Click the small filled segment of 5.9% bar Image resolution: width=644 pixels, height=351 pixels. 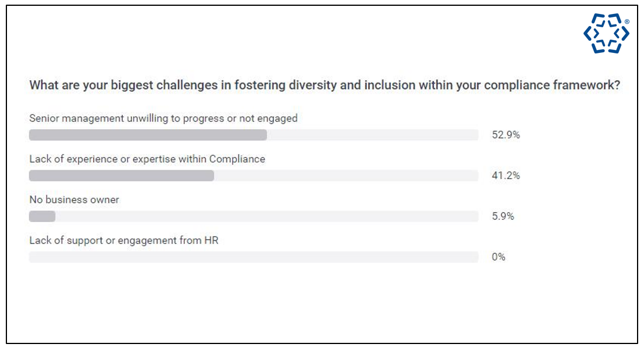click(42, 216)
